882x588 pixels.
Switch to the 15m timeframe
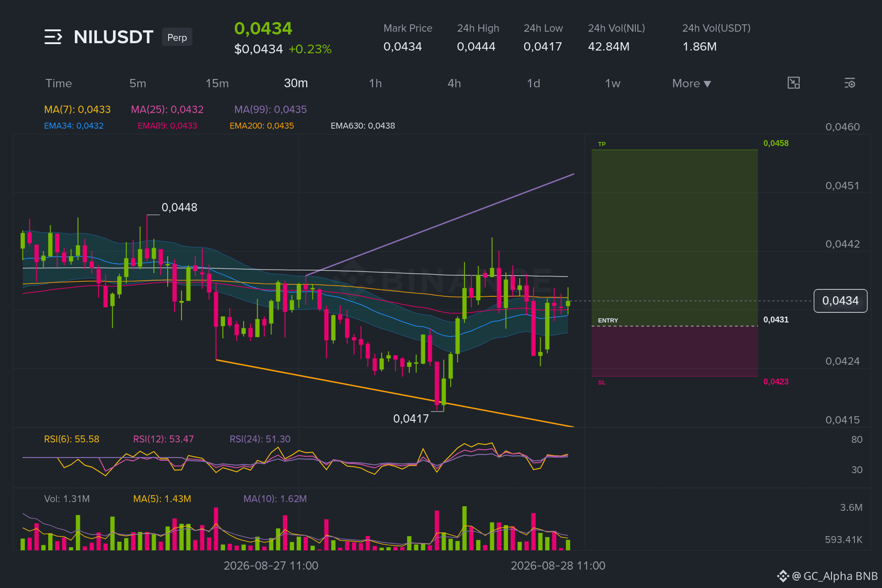click(x=217, y=84)
